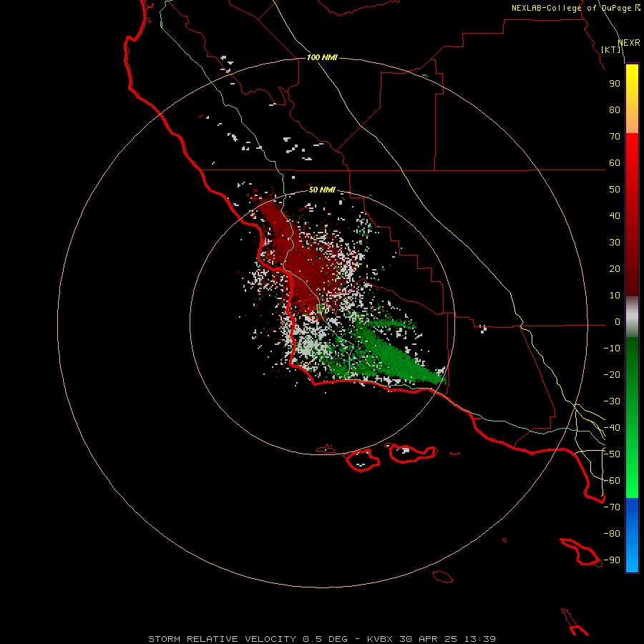Select the 50 NMI range ring label

coord(322,190)
